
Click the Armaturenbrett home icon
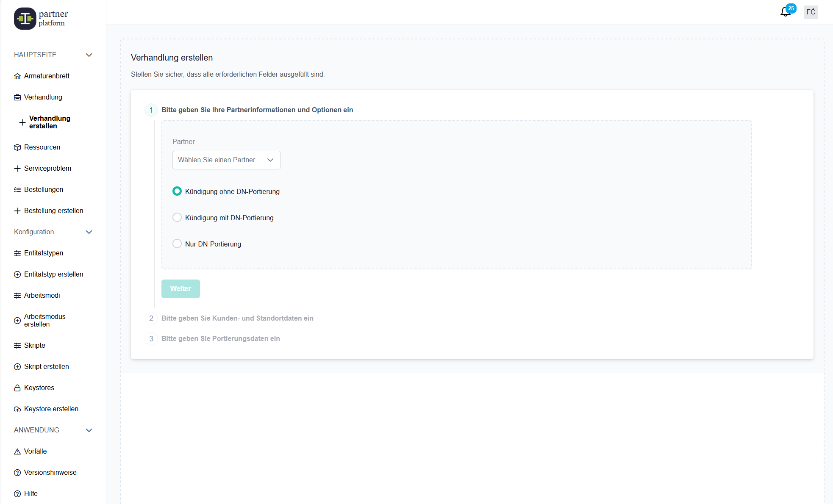[17, 76]
